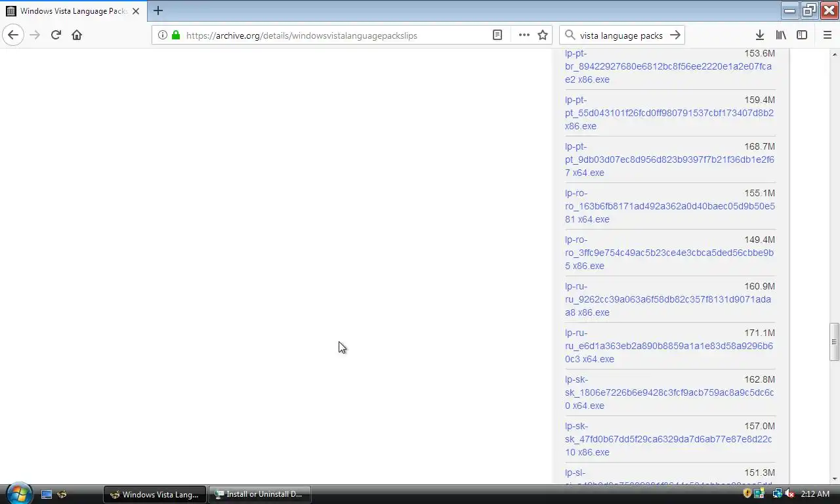Download lp-pt-pt_55d043101 x86.exe file
The height and width of the screenshot is (504, 840).
pos(669,113)
